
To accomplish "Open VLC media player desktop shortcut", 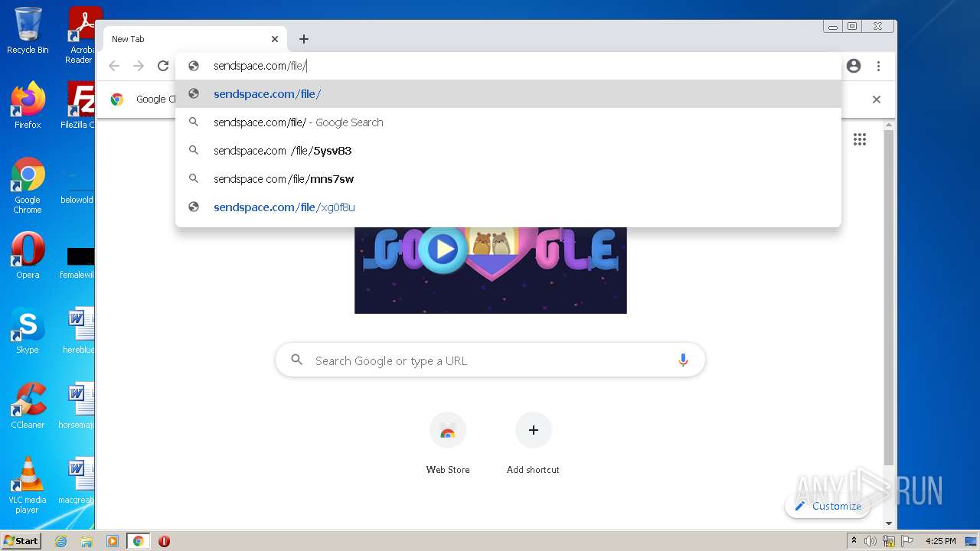I will click(28, 484).
